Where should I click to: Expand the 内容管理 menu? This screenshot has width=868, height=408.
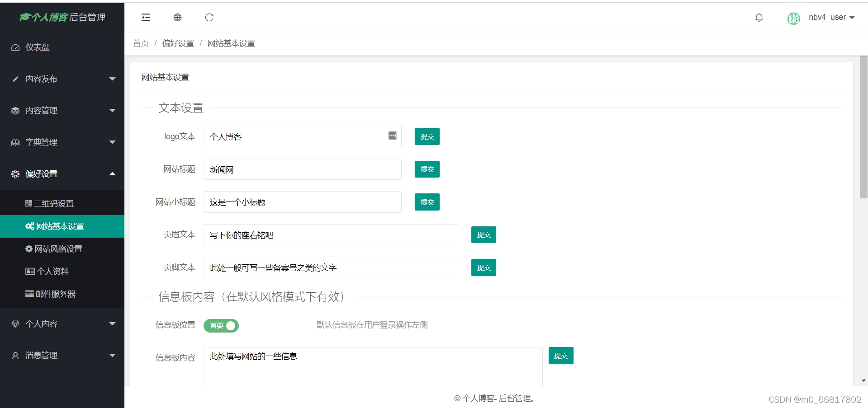(42, 110)
